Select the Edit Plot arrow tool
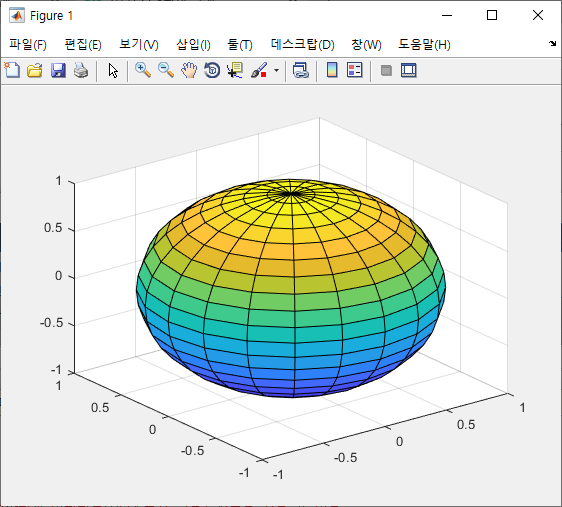 pyautogui.click(x=113, y=70)
